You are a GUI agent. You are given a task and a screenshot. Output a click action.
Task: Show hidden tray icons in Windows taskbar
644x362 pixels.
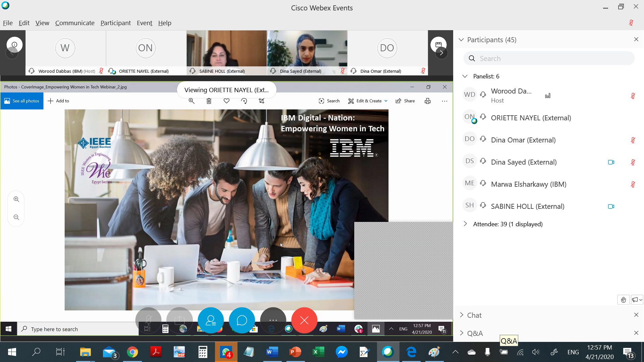[x=455, y=352]
